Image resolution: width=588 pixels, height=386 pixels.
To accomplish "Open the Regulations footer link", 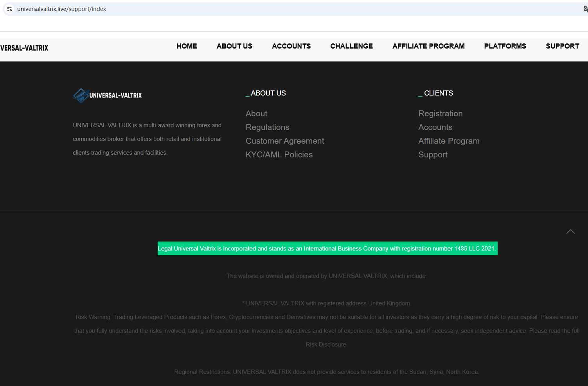I will tap(267, 127).
